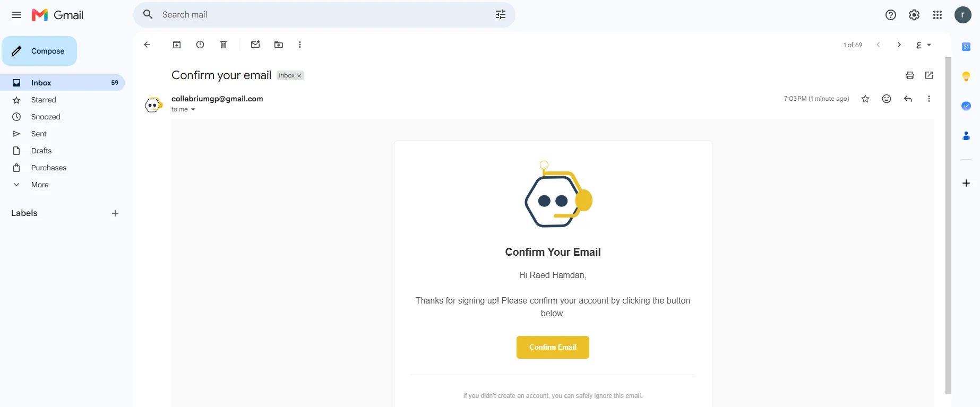Mark the email as unread
The width and height of the screenshot is (980, 407).
pos(255,45)
